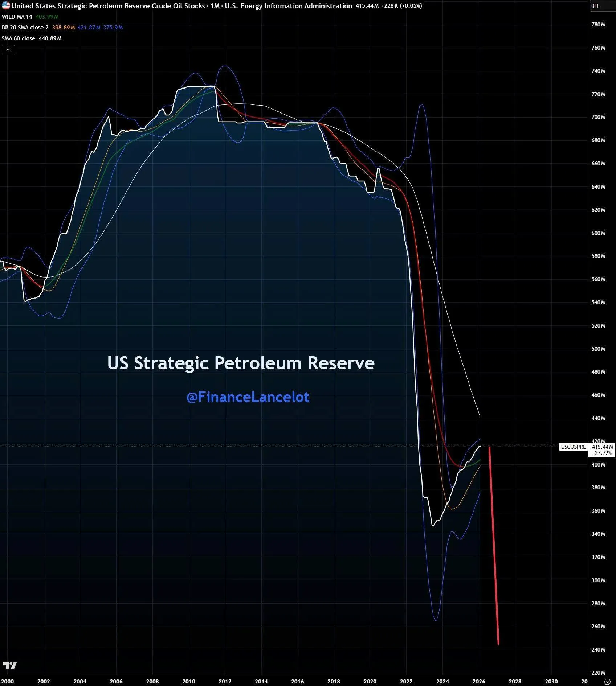This screenshot has height=686, width=616.
Task: Click the US Strategic Petroleum Reserve text
Action: point(241,363)
